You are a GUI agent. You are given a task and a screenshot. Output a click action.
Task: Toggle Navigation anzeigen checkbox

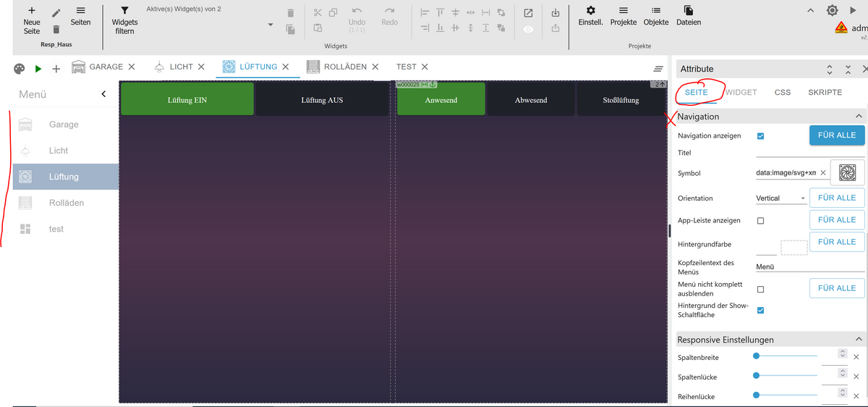pyautogui.click(x=760, y=136)
